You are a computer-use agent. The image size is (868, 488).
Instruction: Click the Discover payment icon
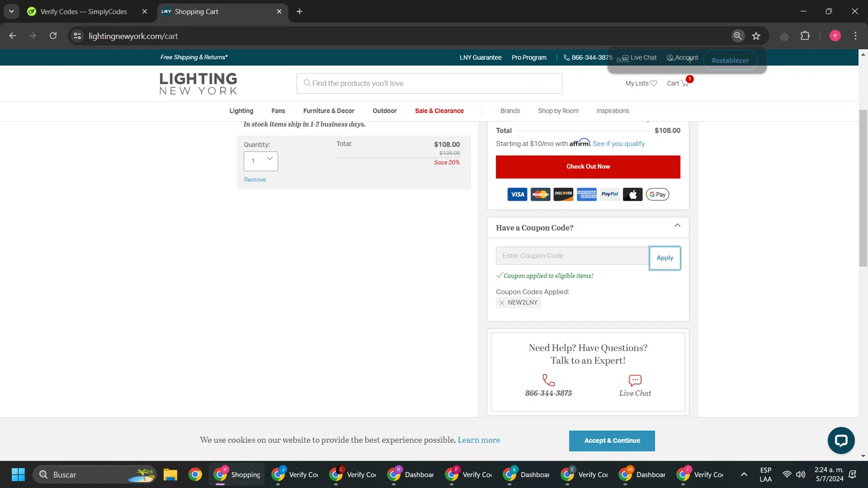(563, 194)
